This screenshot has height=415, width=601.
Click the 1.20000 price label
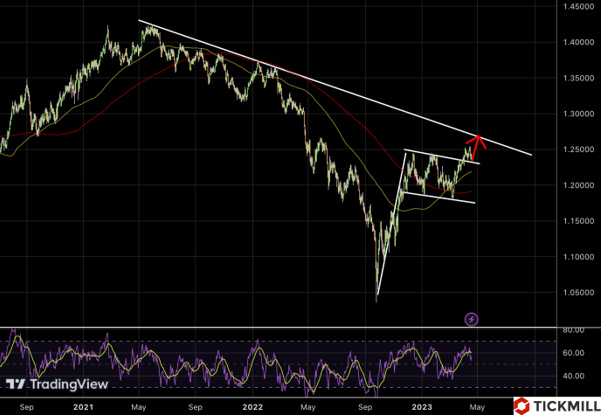[578, 185]
